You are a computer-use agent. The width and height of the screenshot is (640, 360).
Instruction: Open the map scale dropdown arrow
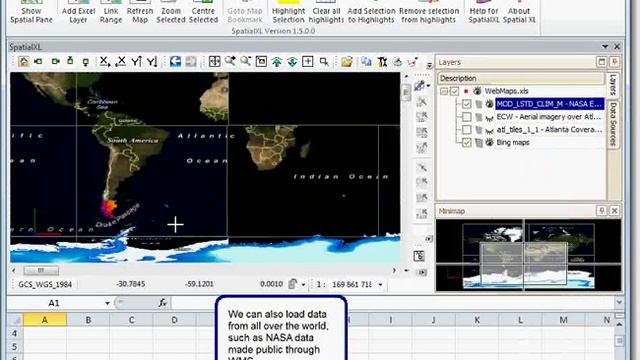tap(380, 284)
